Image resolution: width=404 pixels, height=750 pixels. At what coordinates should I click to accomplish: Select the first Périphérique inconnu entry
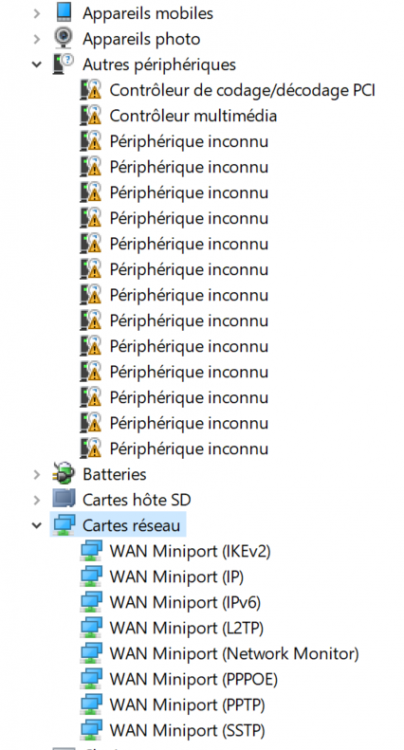189,142
